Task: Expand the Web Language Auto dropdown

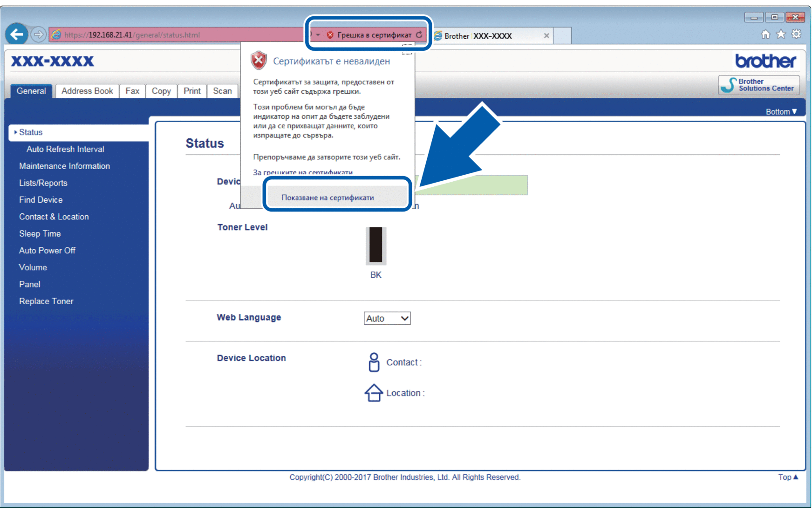Action: (x=387, y=318)
